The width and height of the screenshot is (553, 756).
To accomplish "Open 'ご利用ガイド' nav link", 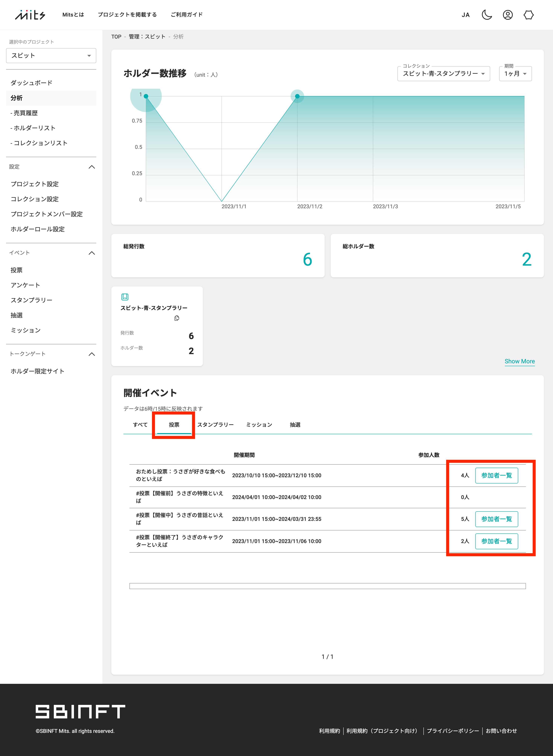I will pos(186,15).
